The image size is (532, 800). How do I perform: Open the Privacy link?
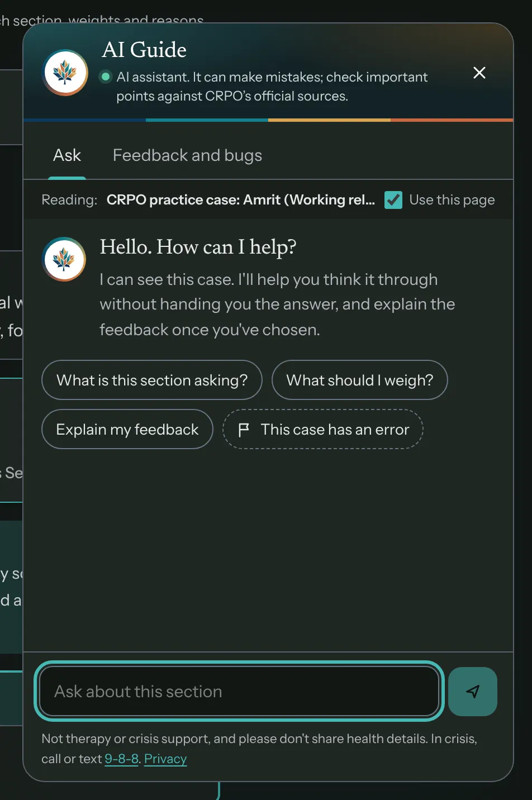pyautogui.click(x=165, y=759)
